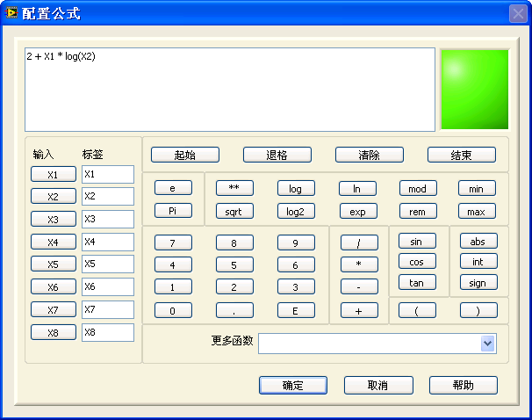Click the sqrt function button

click(234, 211)
